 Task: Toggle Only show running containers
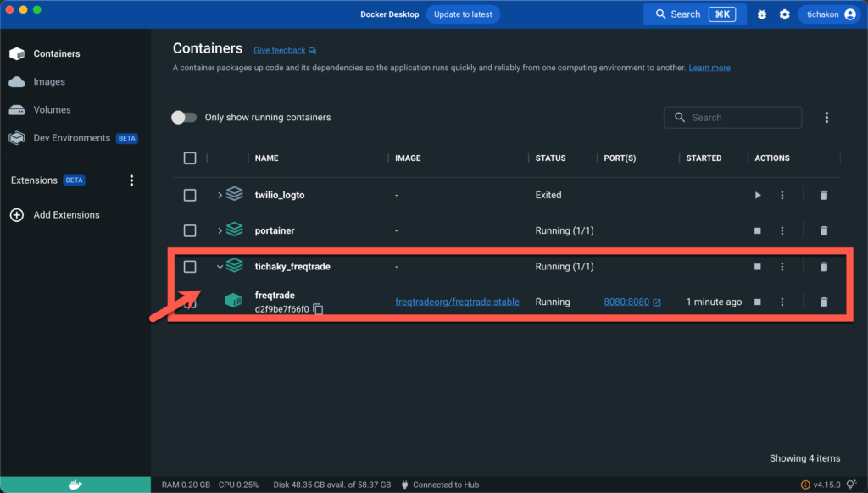(184, 117)
